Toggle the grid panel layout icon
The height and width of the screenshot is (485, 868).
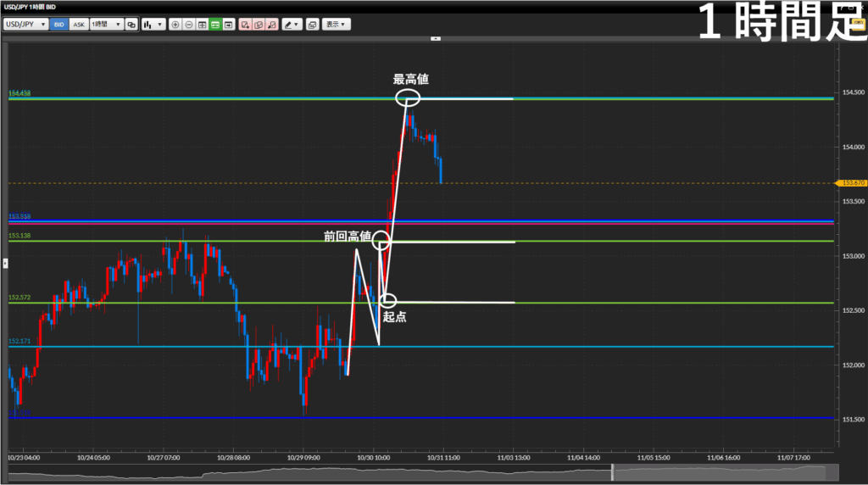[x=202, y=25]
